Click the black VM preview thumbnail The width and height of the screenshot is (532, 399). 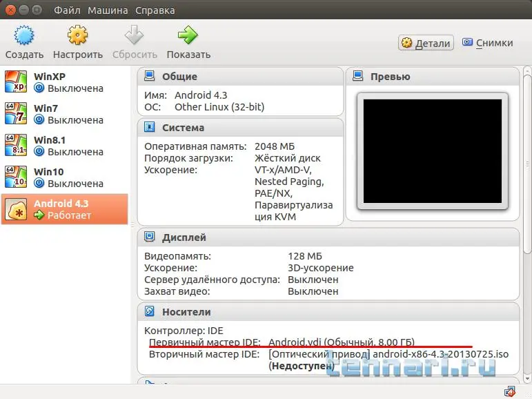coord(433,151)
